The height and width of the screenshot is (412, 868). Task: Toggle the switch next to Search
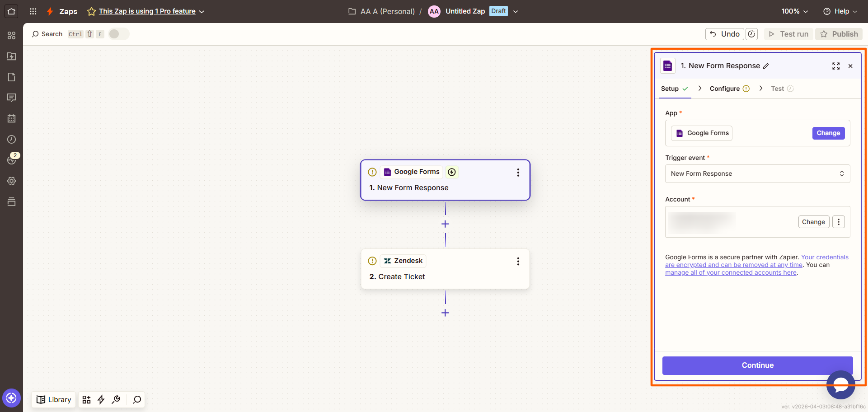pos(118,34)
